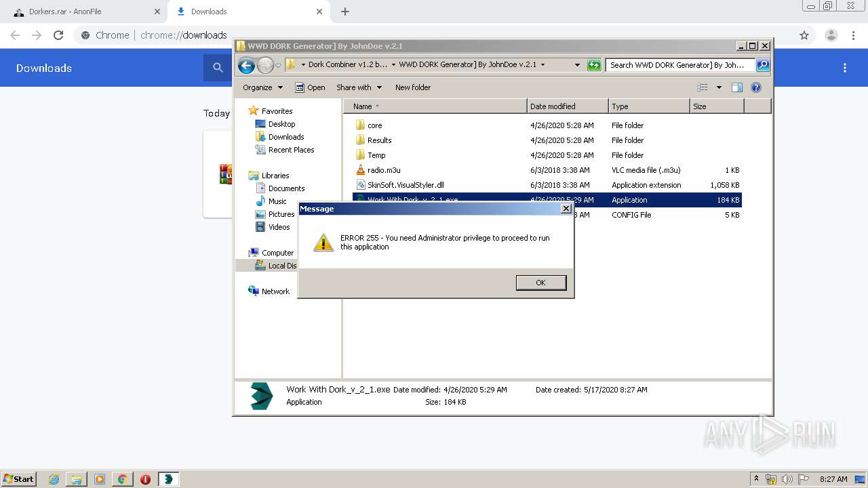Sort by the Type column header
The image size is (868, 488).
click(x=649, y=106)
